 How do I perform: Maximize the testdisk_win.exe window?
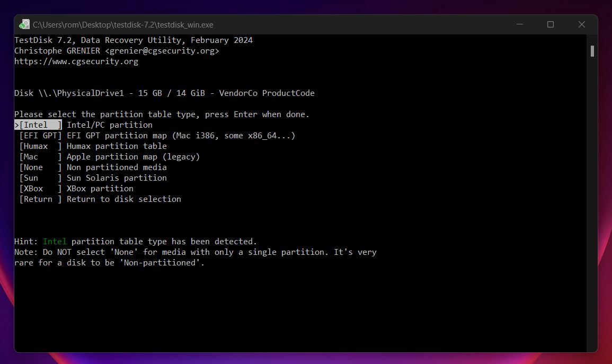tap(551, 24)
